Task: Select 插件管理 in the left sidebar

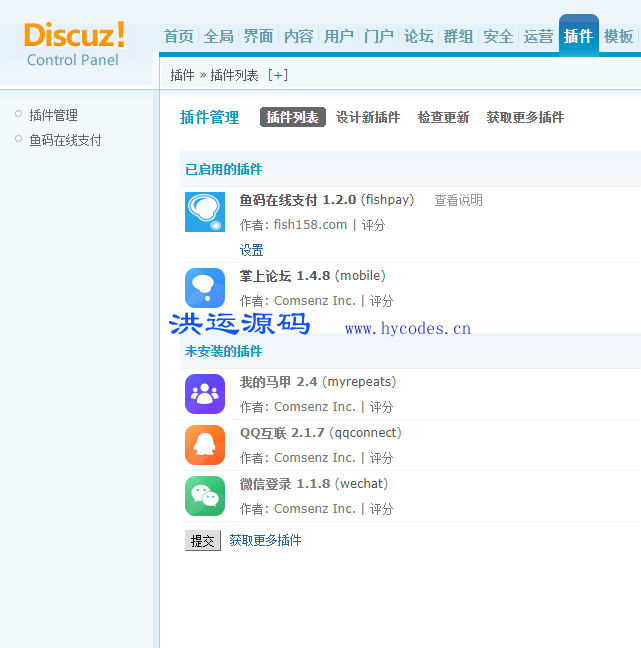Action: click(x=53, y=115)
